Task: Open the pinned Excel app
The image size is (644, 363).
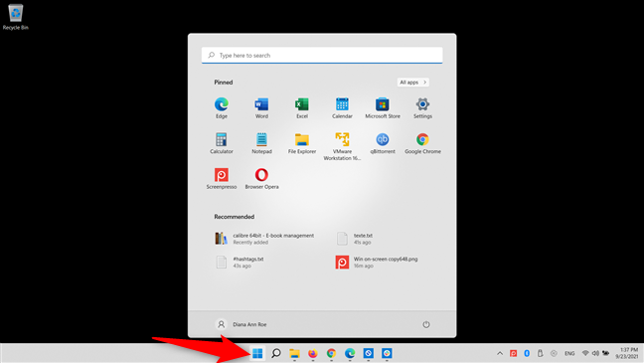Action: click(302, 108)
